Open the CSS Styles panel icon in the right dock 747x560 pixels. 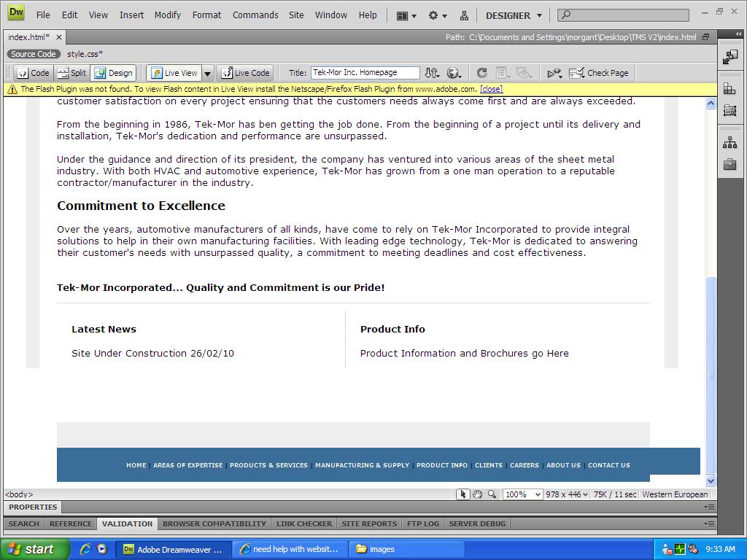pyautogui.click(x=729, y=88)
